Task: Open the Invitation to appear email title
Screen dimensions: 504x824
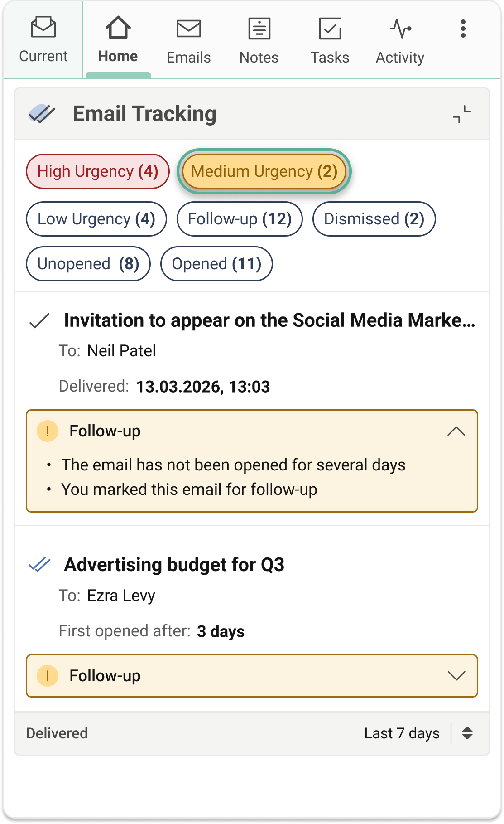Action: pos(270,320)
